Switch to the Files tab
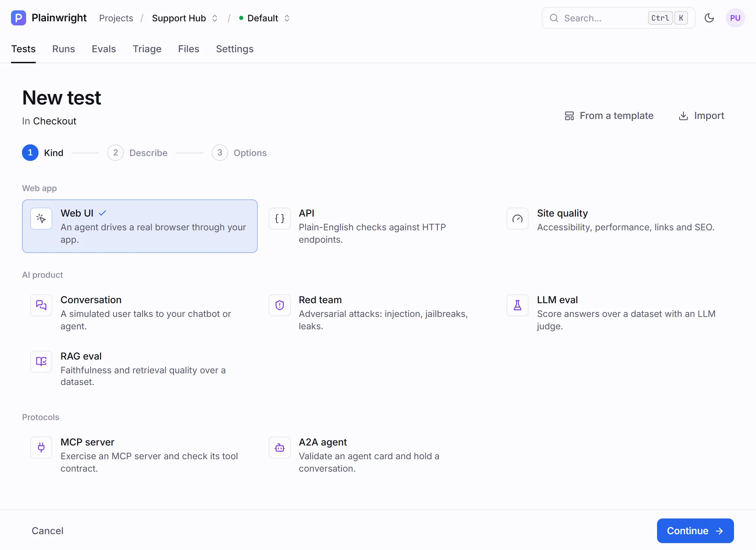This screenshot has height=550, width=756. click(189, 49)
